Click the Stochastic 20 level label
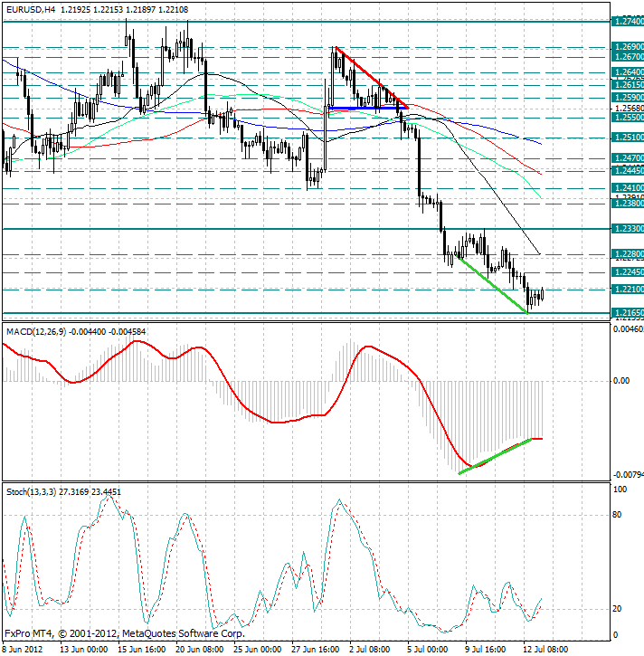 point(619,608)
